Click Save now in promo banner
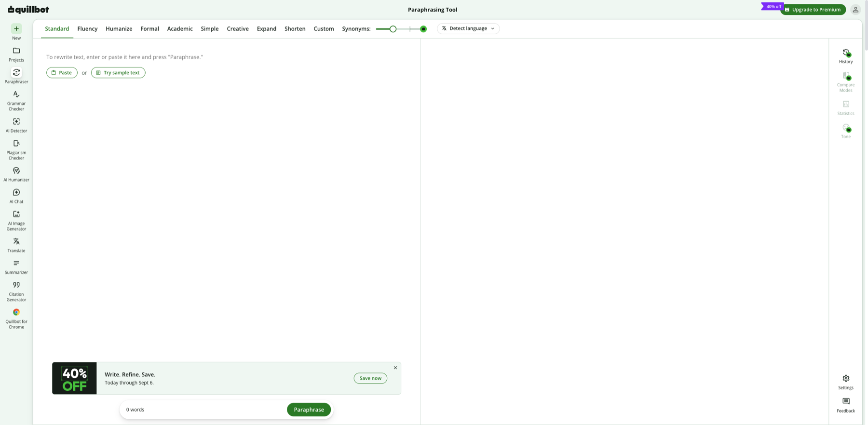 (x=370, y=378)
